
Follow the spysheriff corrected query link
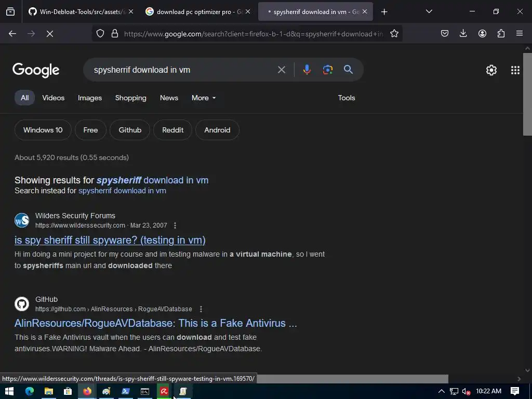pos(152,180)
